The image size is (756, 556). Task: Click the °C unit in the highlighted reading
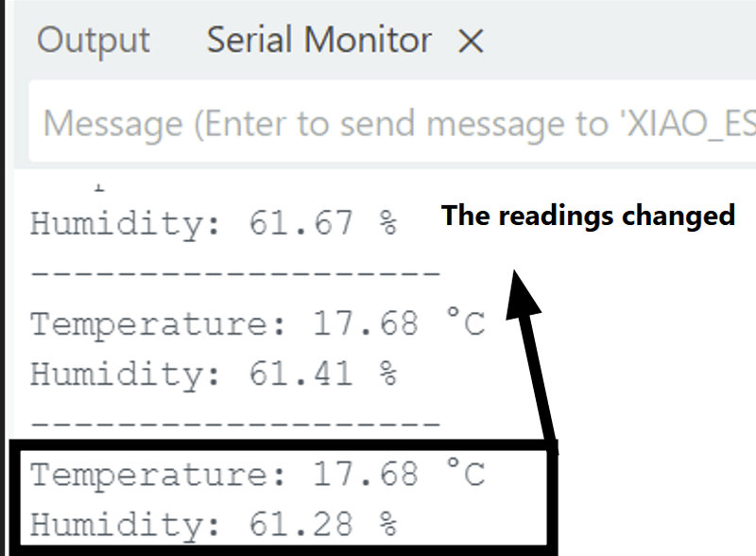465,474
